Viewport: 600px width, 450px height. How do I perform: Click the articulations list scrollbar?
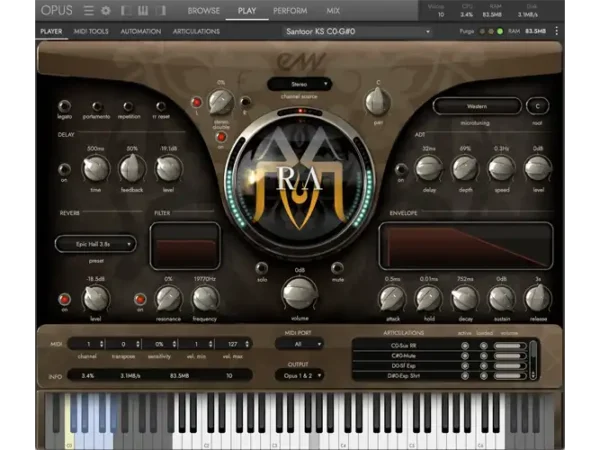coord(533,360)
